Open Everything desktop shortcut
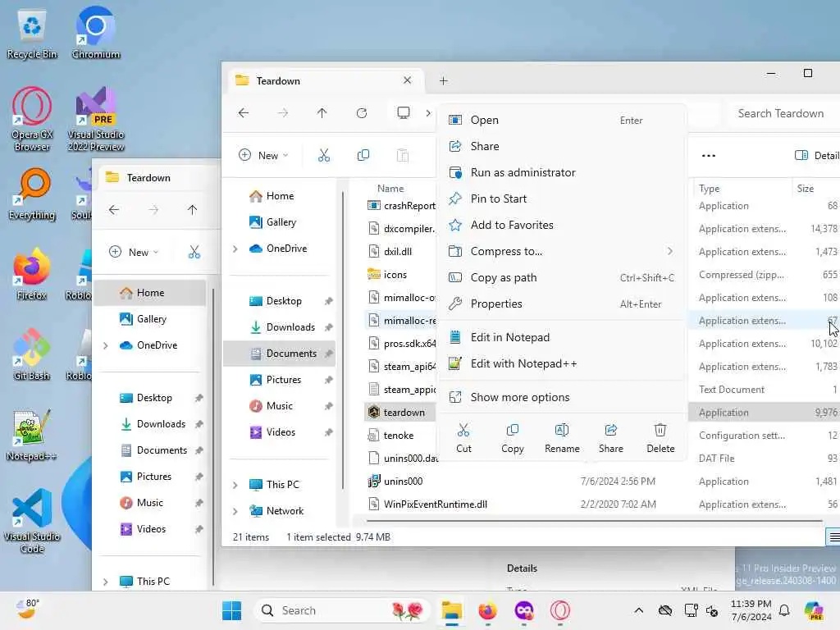 32,194
